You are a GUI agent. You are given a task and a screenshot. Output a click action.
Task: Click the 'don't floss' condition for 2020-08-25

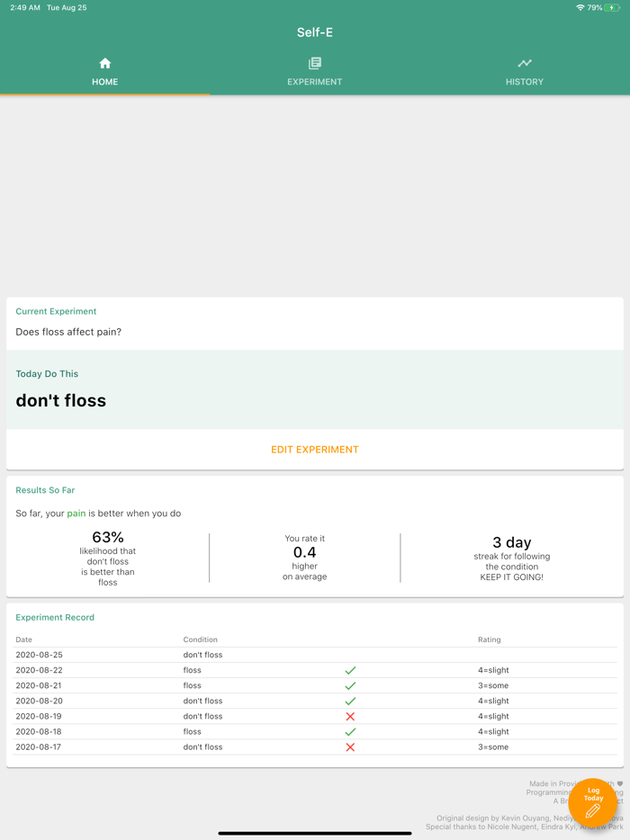(202, 655)
